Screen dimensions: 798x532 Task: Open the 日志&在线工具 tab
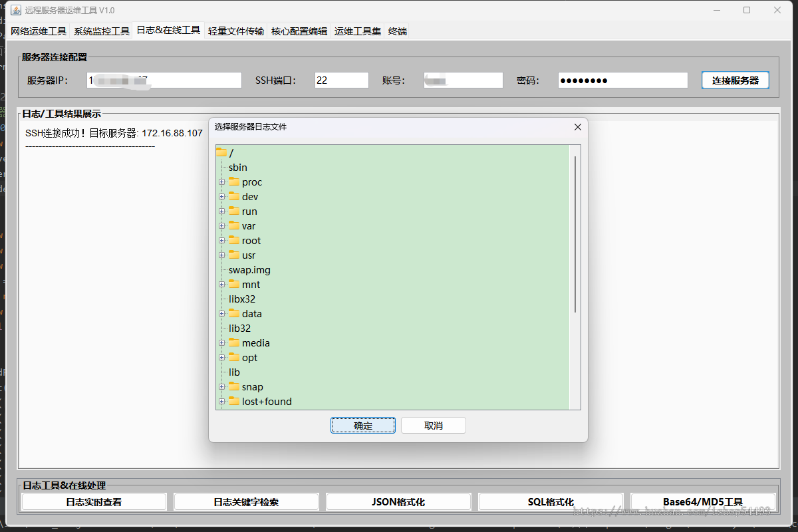click(168, 30)
